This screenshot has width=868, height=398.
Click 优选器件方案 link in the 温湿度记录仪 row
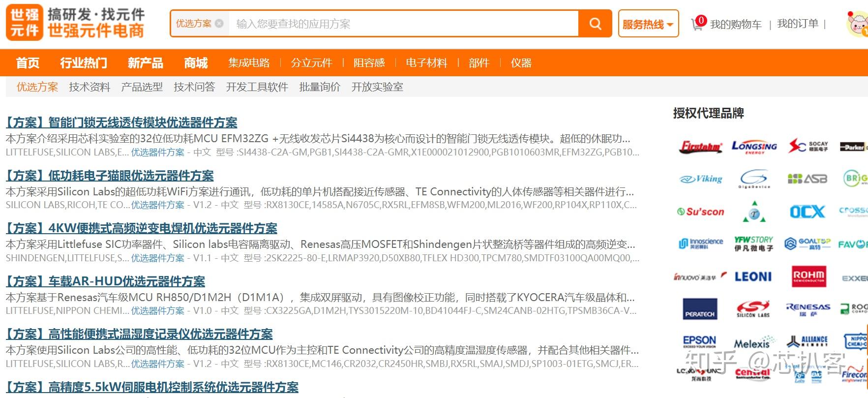pyautogui.click(x=157, y=364)
